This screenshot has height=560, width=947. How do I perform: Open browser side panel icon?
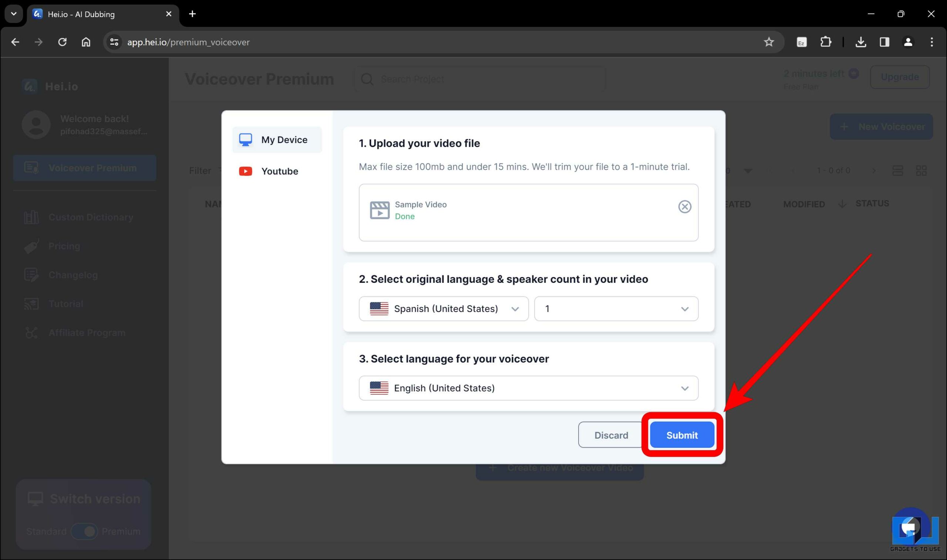click(x=884, y=42)
